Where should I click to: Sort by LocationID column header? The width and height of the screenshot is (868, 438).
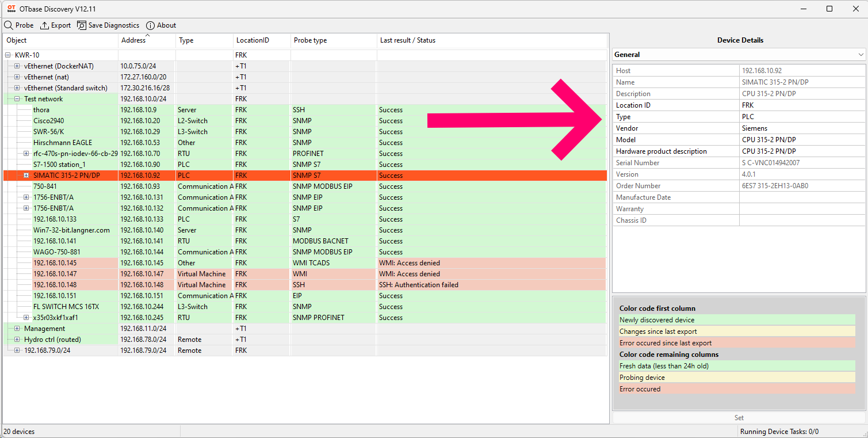tap(262, 40)
